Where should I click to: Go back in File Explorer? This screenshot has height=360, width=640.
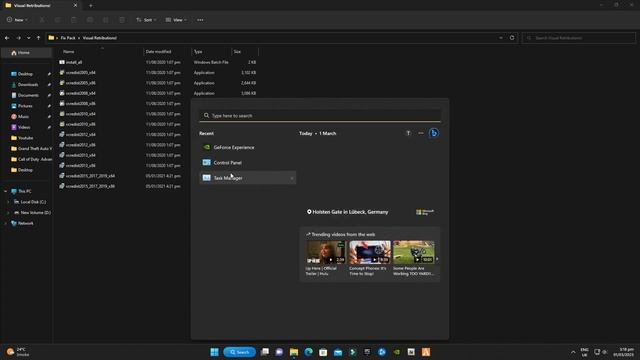coord(7,38)
